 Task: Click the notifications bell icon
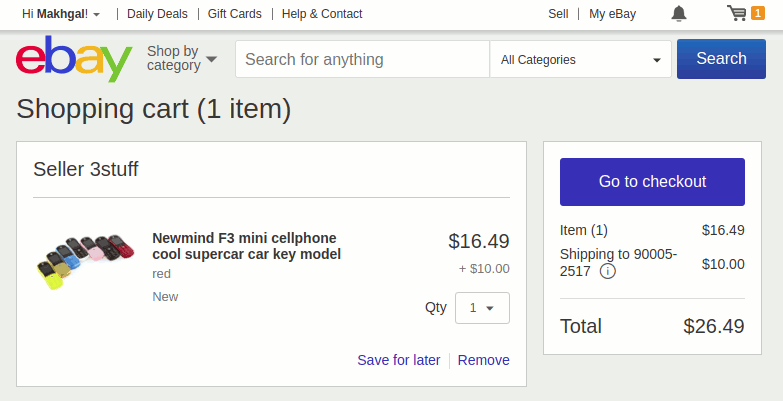[x=679, y=14]
